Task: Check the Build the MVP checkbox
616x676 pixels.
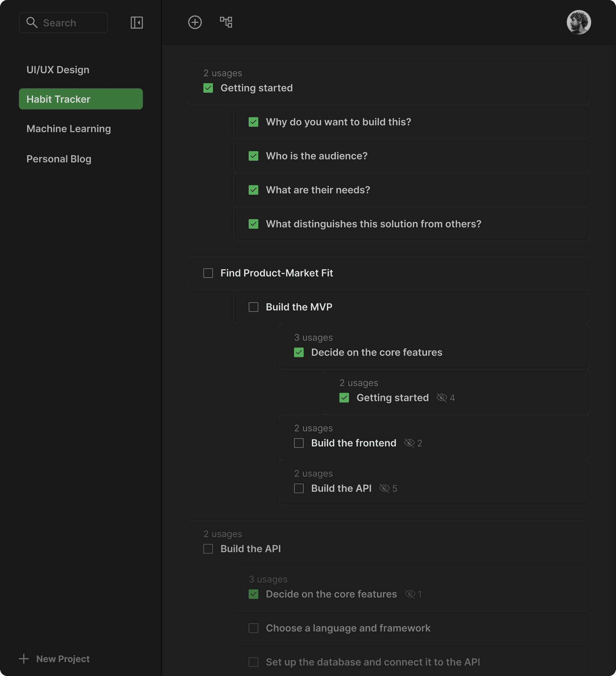Action: (253, 307)
